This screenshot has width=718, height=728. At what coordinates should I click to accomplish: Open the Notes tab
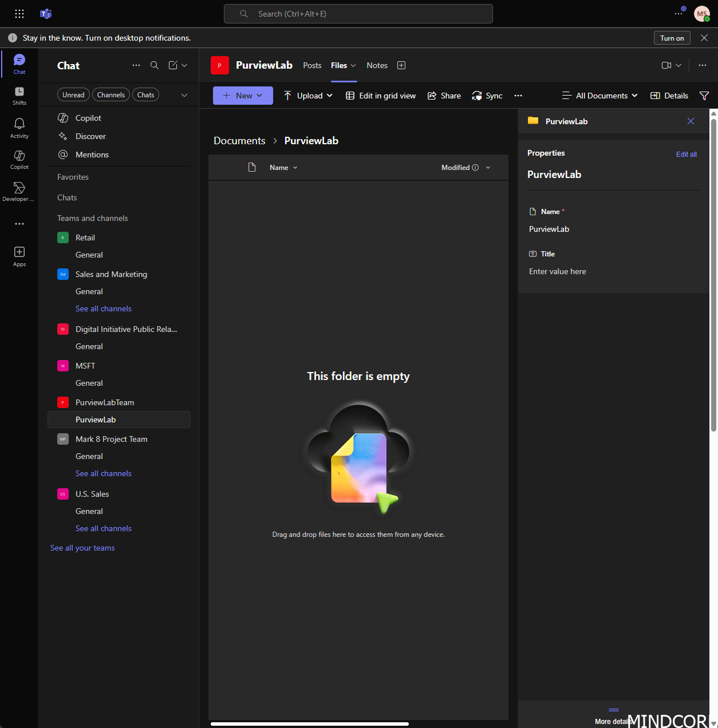[377, 65]
